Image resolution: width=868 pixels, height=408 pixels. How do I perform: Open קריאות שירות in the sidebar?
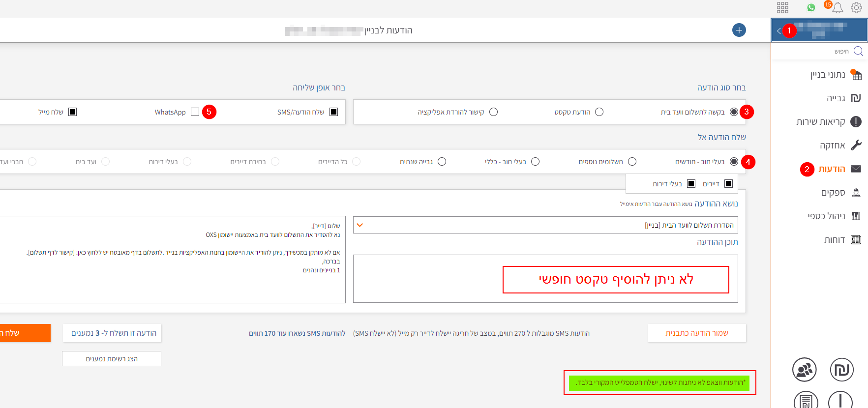[x=821, y=122]
